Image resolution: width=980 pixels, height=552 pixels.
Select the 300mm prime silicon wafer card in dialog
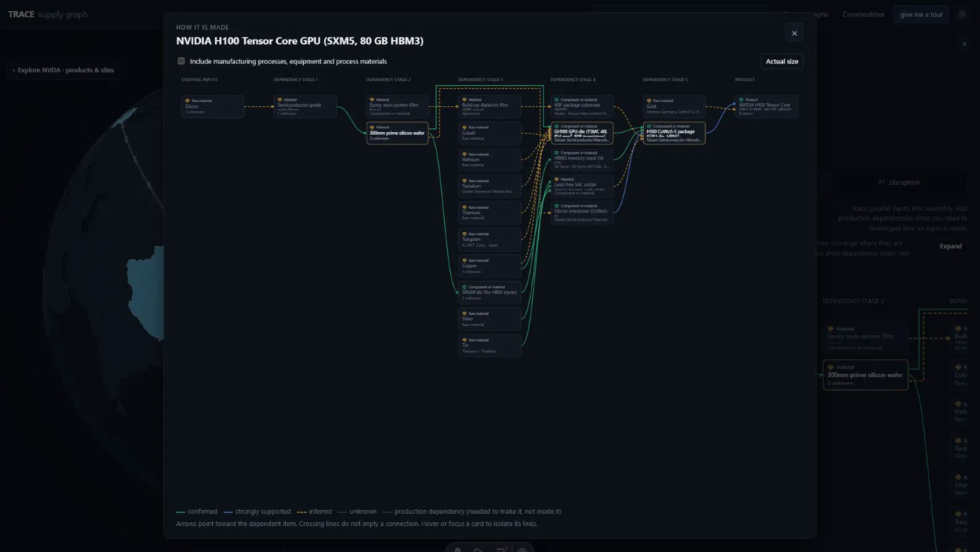tap(397, 133)
